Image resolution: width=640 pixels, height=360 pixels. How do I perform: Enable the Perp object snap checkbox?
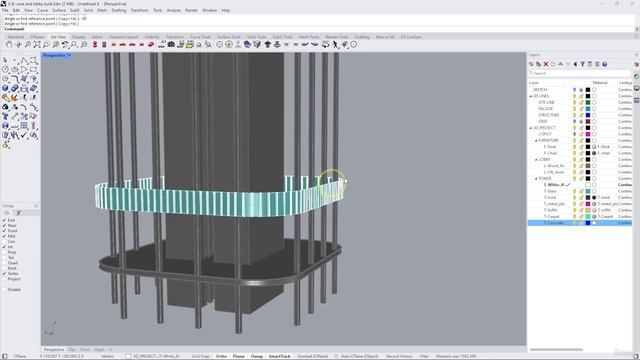4,252
